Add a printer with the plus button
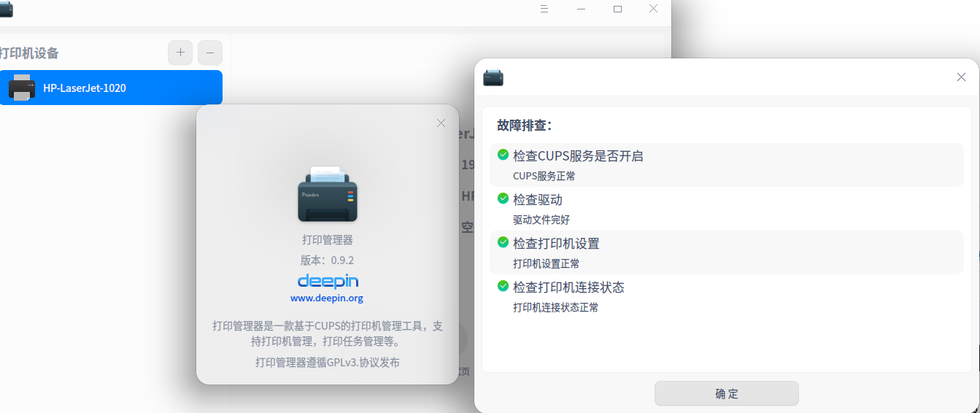This screenshot has height=413, width=980. (x=180, y=53)
